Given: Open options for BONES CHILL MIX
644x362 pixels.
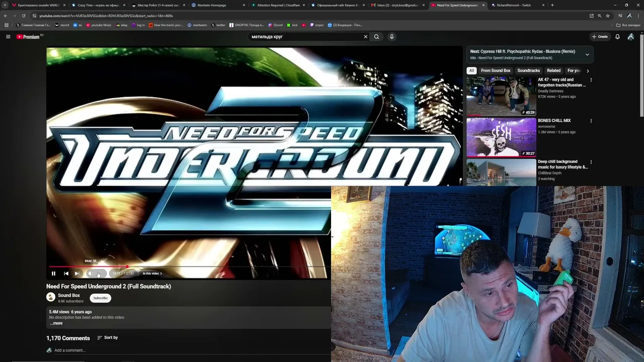Looking at the screenshot, I should [591, 121].
